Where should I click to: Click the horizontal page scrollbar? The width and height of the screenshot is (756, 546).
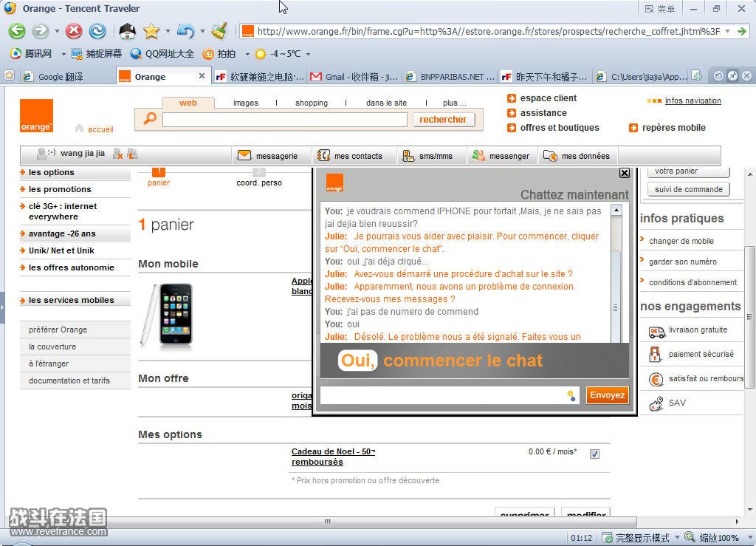(327, 522)
